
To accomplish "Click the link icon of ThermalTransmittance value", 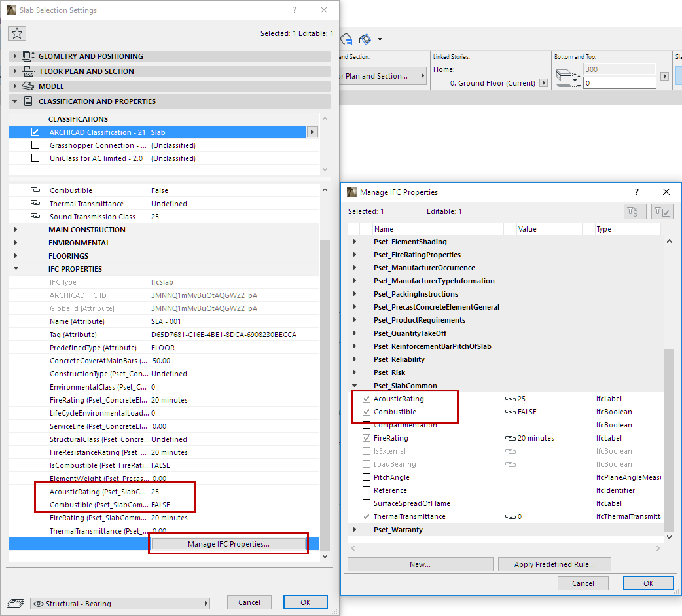I will (x=511, y=516).
